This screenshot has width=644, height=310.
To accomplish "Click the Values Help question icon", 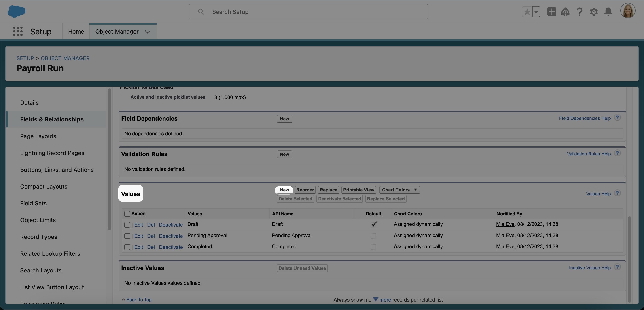I will (617, 193).
